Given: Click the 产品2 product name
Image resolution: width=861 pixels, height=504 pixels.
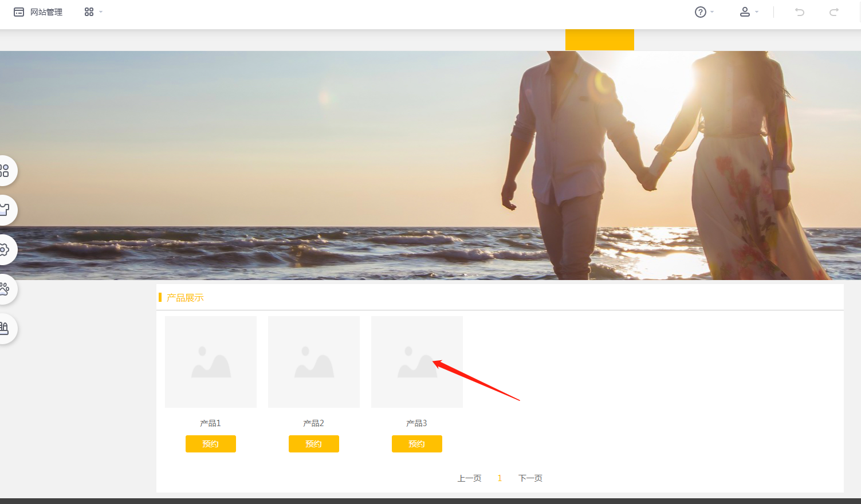Looking at the screenshot, I should pos(313,423).
